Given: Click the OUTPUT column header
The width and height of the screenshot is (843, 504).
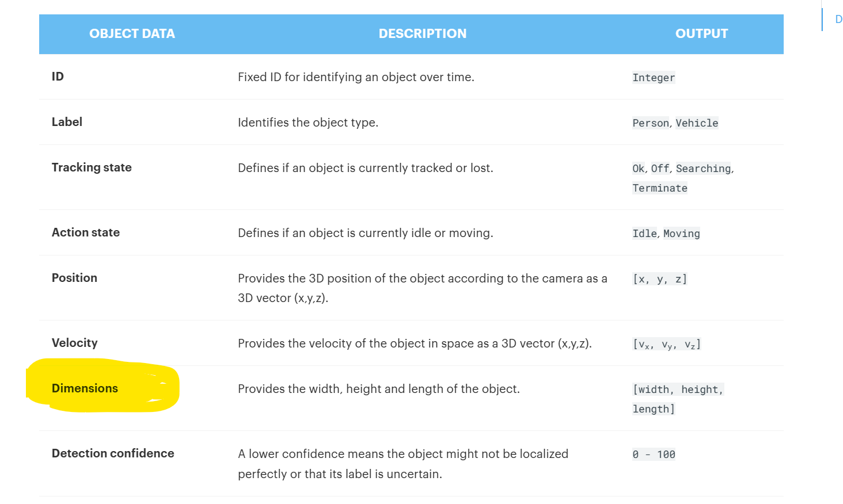Looking at the screenshot, I should [x=701, y=34].
